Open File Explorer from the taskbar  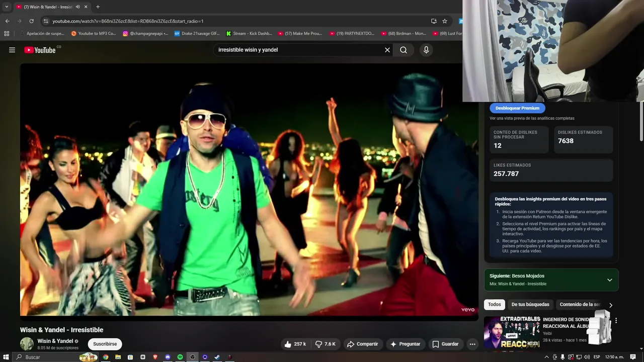(x=118, y=357)
